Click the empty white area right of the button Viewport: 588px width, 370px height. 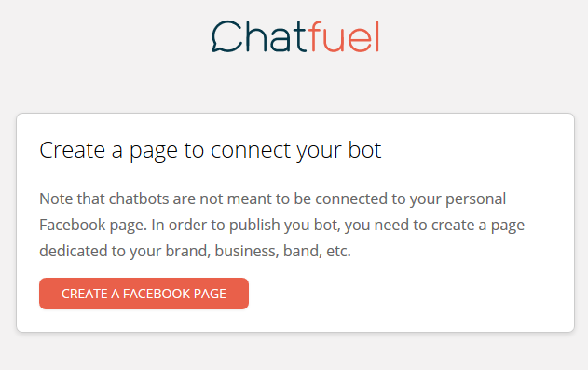409,294
